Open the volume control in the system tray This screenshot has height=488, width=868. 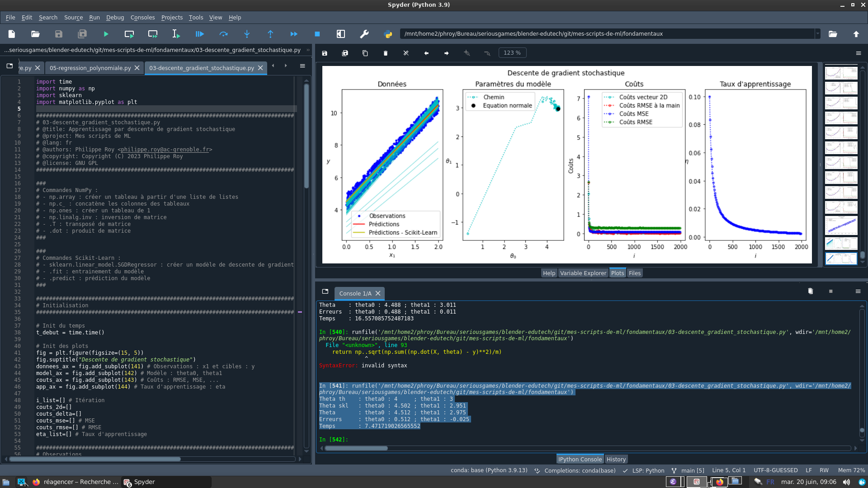pos(846,482)
